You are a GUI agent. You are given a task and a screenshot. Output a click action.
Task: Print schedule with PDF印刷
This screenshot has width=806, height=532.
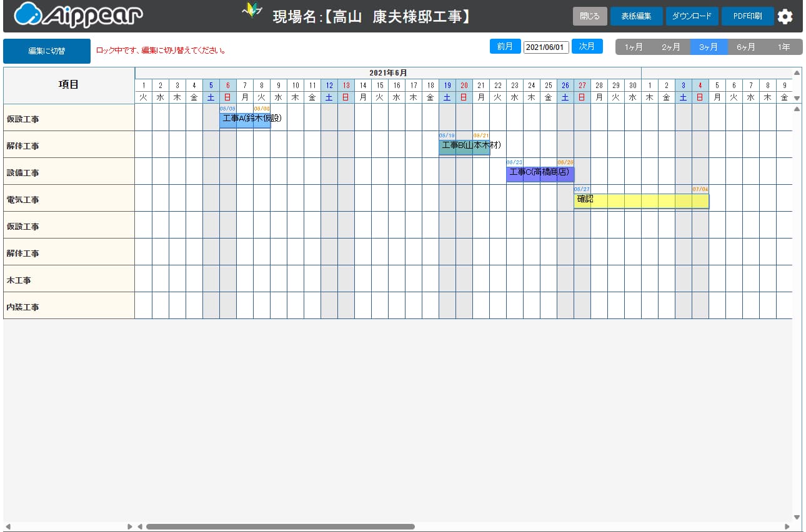747,16
